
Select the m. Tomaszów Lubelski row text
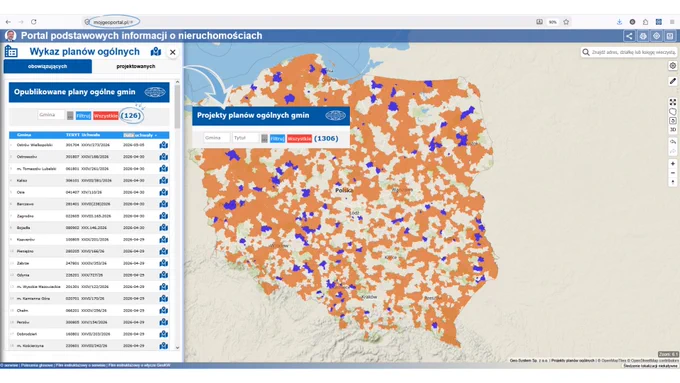click(x=36, y=169)
